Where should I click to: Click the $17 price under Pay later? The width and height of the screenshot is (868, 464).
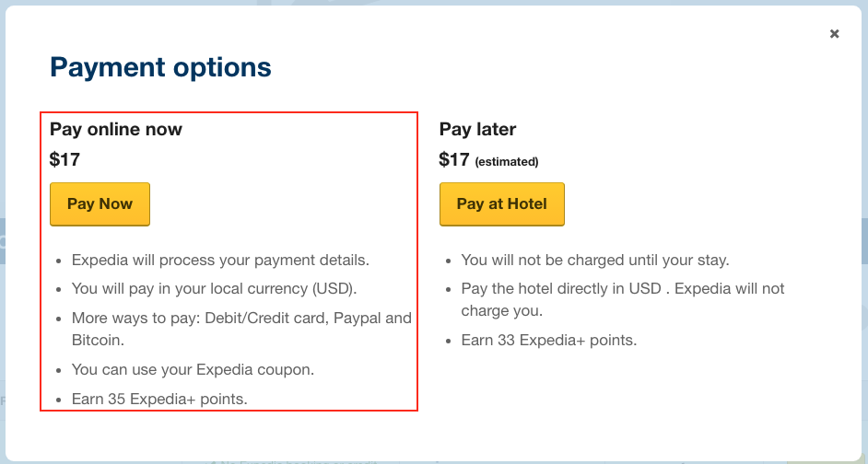pyautogui.click(x=454, y=160)
